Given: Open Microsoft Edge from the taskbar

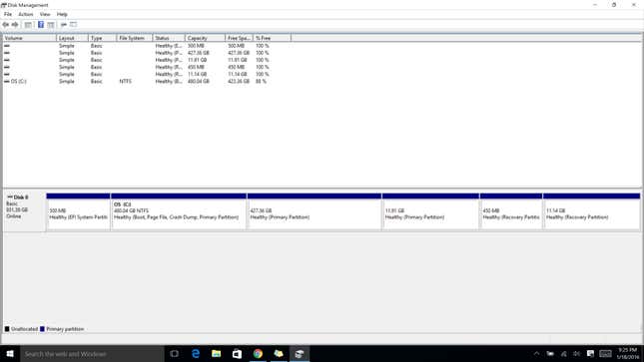Looking at the screenshot, I should (196, 353).
